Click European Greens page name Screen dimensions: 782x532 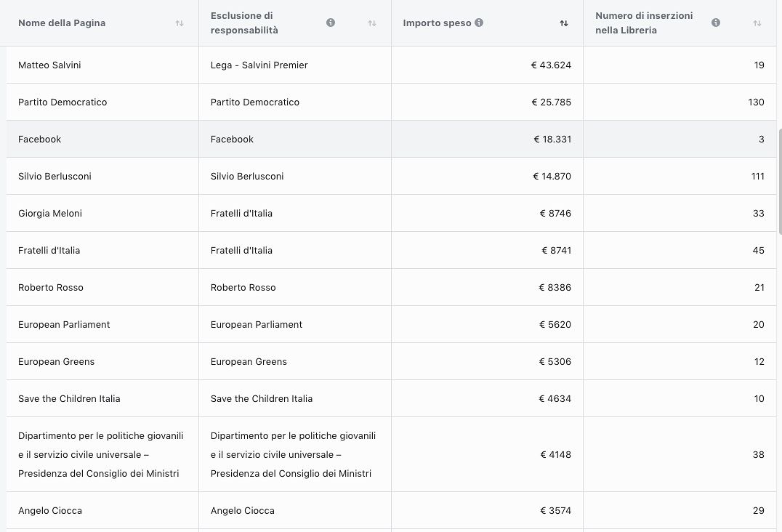pos(56,361)
